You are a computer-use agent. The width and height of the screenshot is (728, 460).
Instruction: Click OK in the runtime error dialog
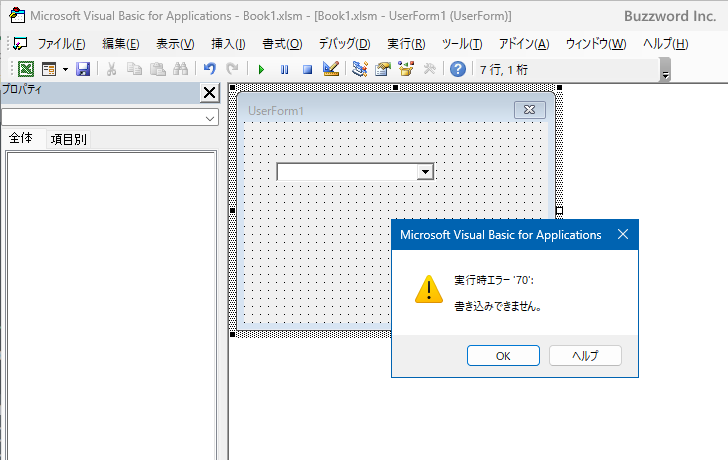(503, 356)
